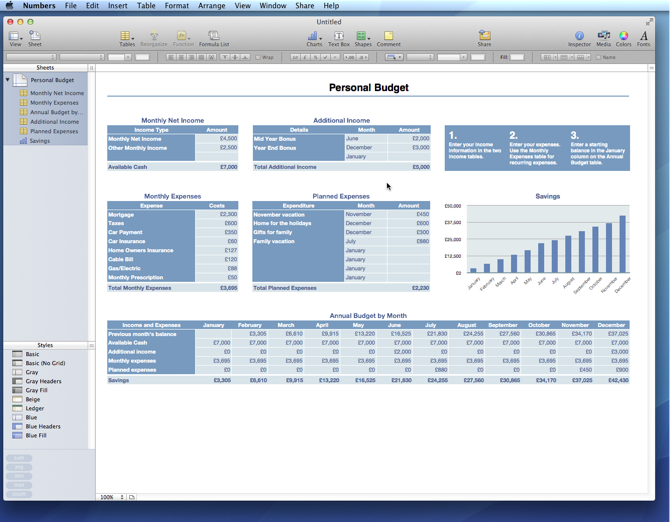Add a Comment from toolbar
Image resolution: width=670 pixels, height=522 pixels.
coord(388,38)
